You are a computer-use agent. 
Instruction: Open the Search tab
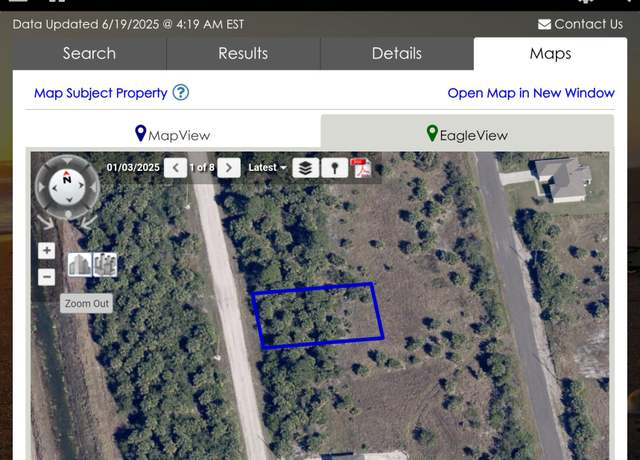click(89, 53)
